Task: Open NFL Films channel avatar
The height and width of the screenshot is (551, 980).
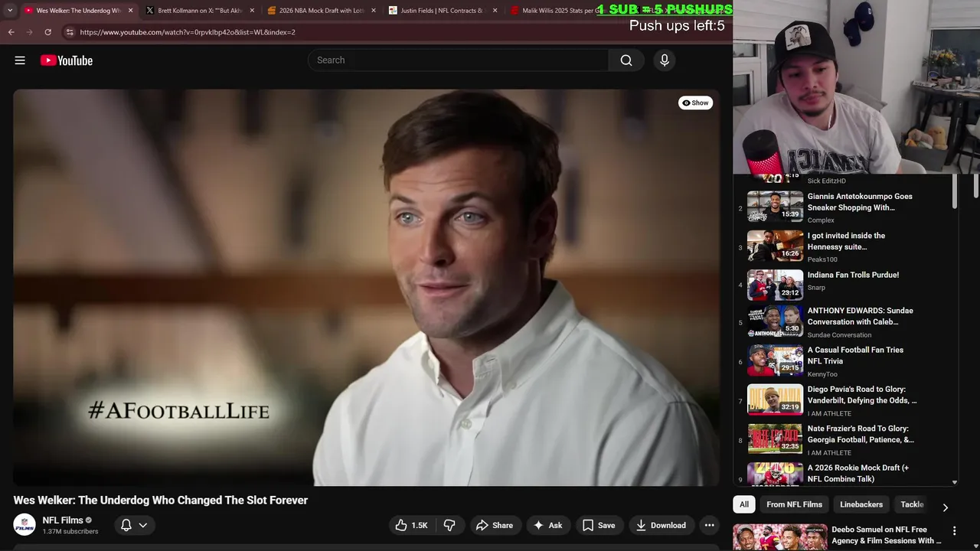Action: tap(24, 525)
